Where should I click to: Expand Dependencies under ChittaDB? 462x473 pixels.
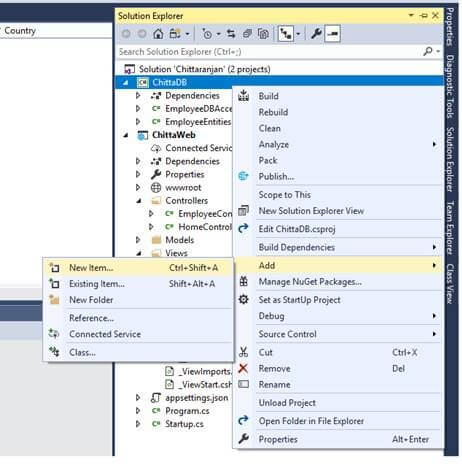pyautogui.click(x=138, y=96)
